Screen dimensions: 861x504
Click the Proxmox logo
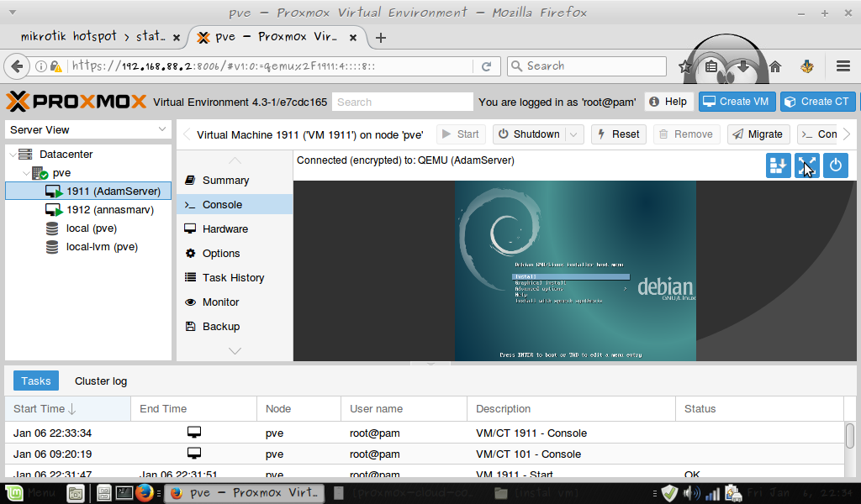point(77,102)
